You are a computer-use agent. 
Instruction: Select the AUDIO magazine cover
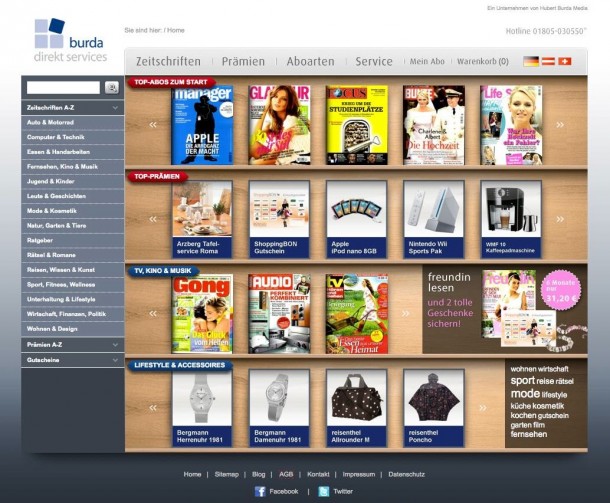[279, 314]
